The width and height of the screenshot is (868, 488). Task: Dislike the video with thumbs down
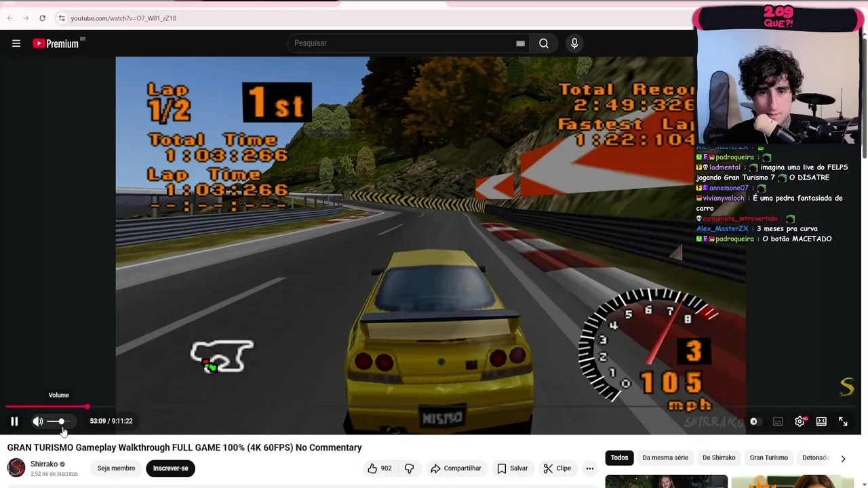pyautogui.click(x=409, y=468)
